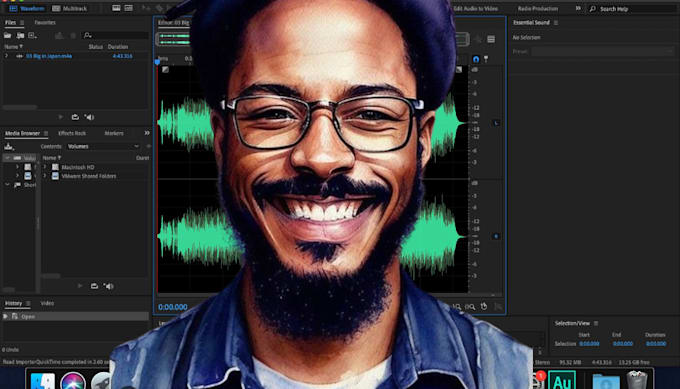Toggle auto-play in the Media Browser
Viewport: 680px width, 389px height.
coord(109,286)
